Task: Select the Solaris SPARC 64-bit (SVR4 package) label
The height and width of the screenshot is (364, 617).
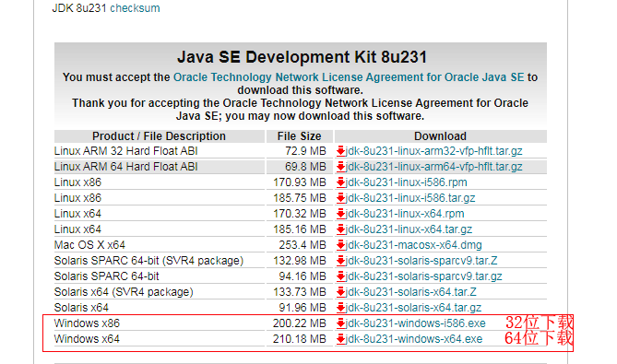Action: (148, 261)
